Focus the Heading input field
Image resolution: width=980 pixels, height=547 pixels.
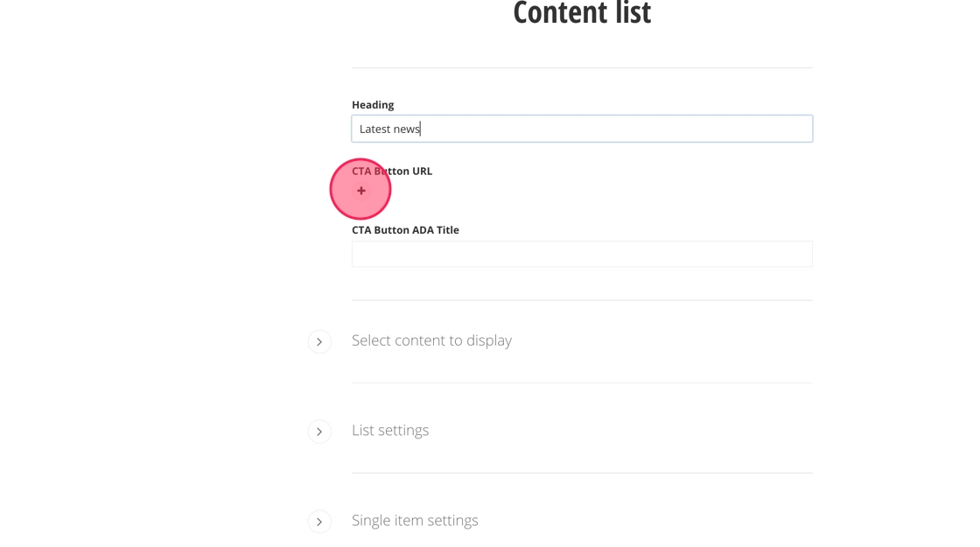pos(581,129)
